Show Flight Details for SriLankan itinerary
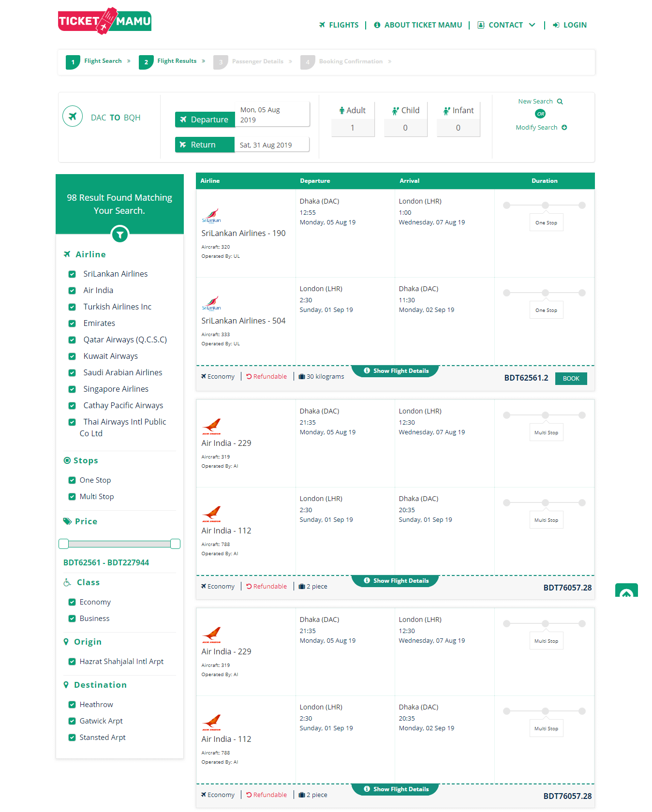The width and height of the screenshot is (652, 812). [x=396, y=371]
